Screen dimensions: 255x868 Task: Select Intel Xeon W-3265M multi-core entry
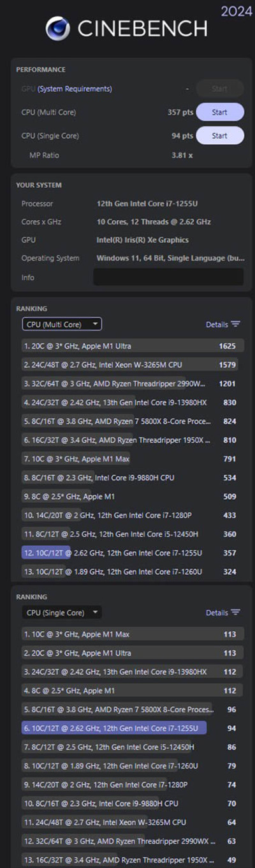tap(133, 365)
